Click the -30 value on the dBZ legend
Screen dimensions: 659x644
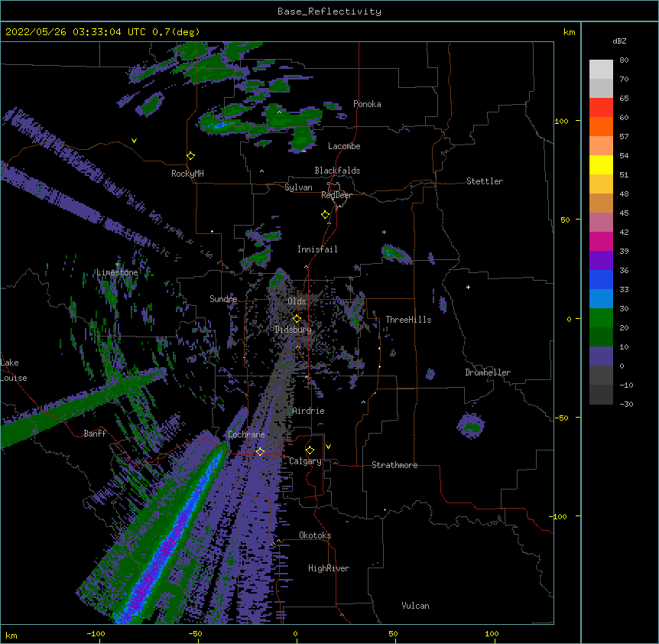pos(626,404)
